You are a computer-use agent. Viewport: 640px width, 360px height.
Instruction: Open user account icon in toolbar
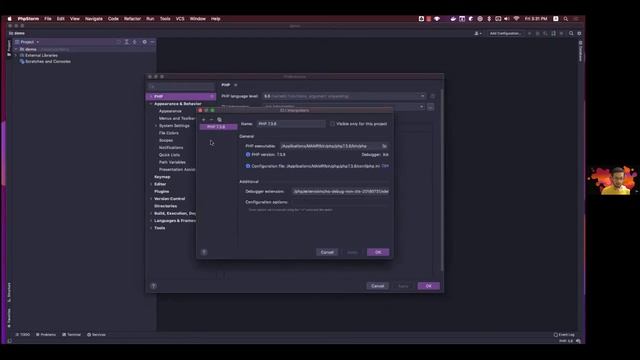point(478,33)
